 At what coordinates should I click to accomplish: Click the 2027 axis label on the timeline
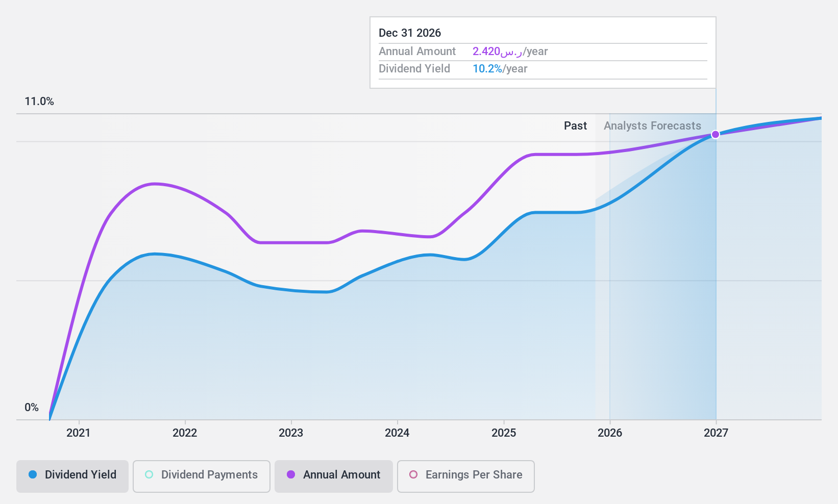717,433
